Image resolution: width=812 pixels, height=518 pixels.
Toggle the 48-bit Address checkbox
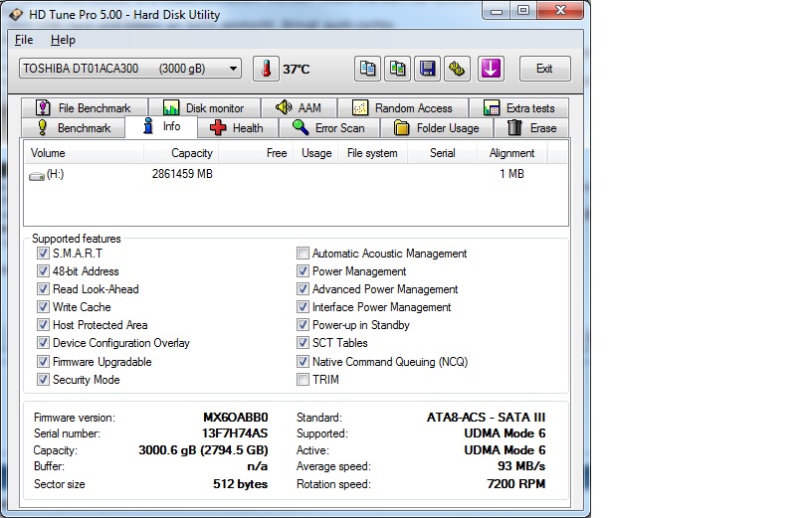pyautogui.click(x=43, y=271)
